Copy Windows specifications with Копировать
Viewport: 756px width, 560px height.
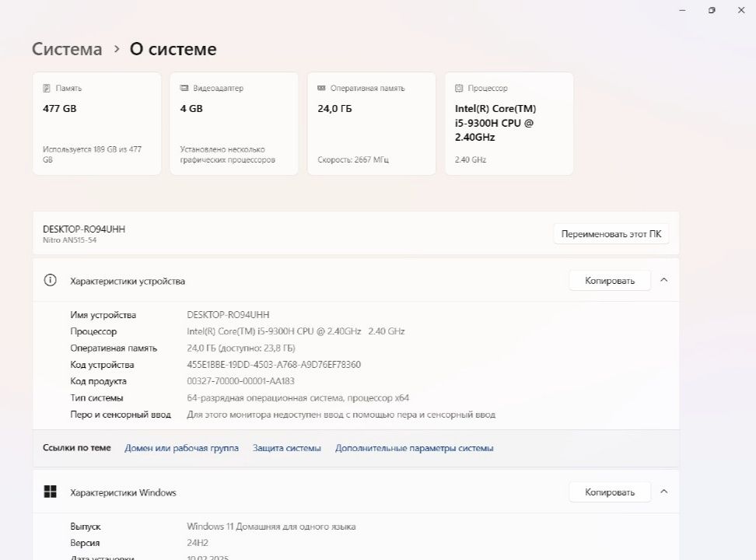[x=610, y=492]
